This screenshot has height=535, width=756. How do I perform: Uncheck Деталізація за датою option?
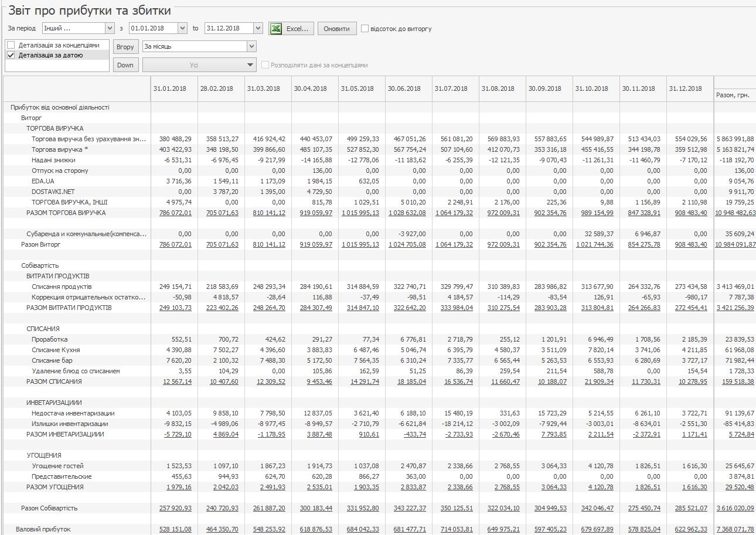pos(11,55)
